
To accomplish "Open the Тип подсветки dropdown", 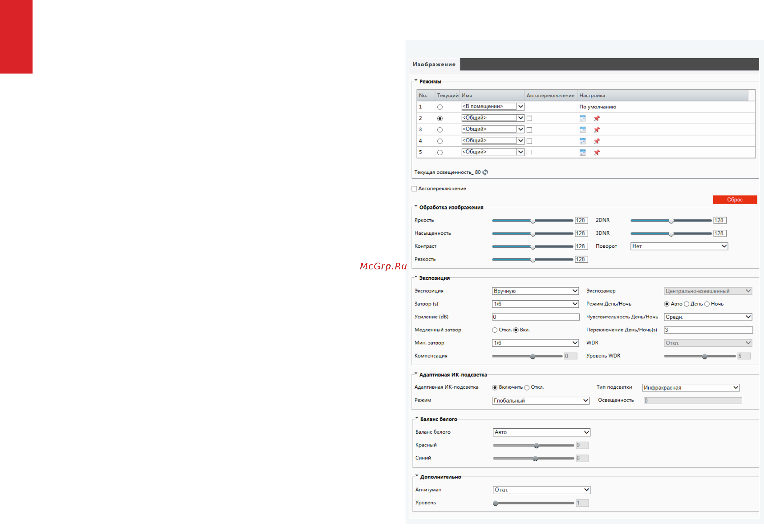I will click(690, 388).
